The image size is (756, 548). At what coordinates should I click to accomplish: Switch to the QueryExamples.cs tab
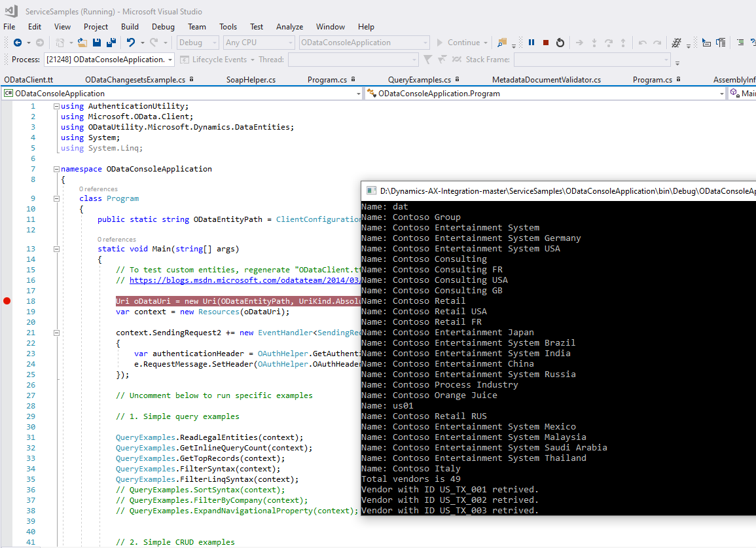coord(420,80)
